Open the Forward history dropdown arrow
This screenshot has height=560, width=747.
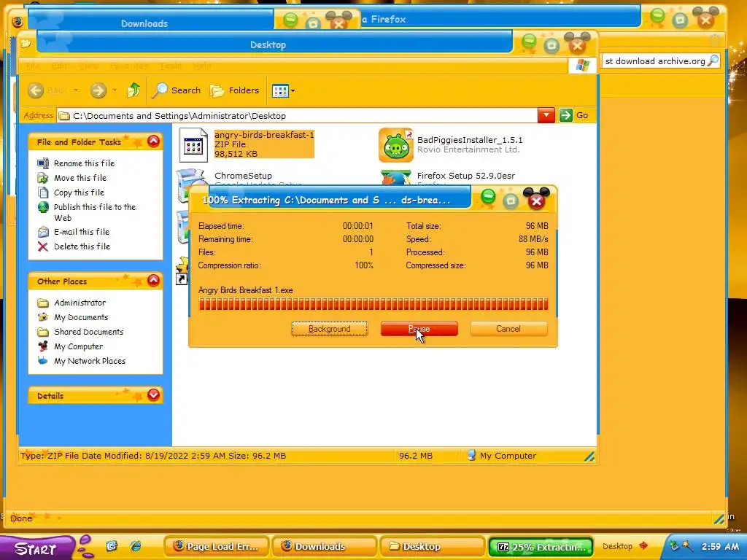[x=115, y=90]
